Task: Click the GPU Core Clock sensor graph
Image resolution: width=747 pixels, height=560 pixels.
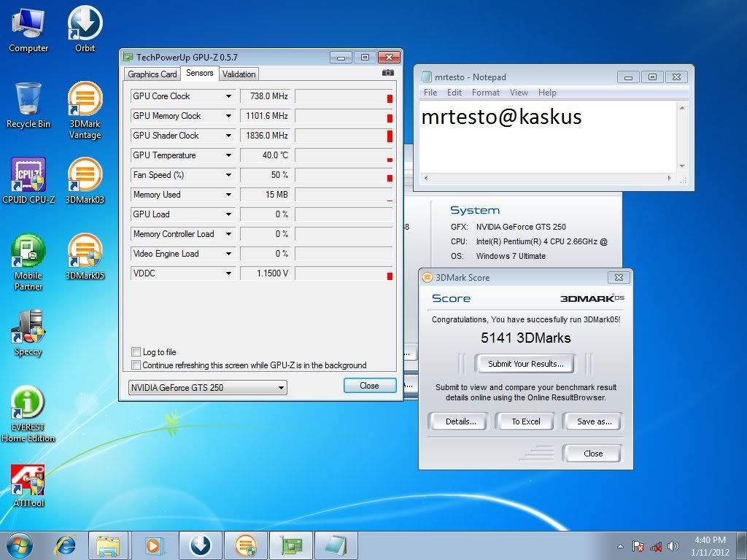Action: [344, 96]
